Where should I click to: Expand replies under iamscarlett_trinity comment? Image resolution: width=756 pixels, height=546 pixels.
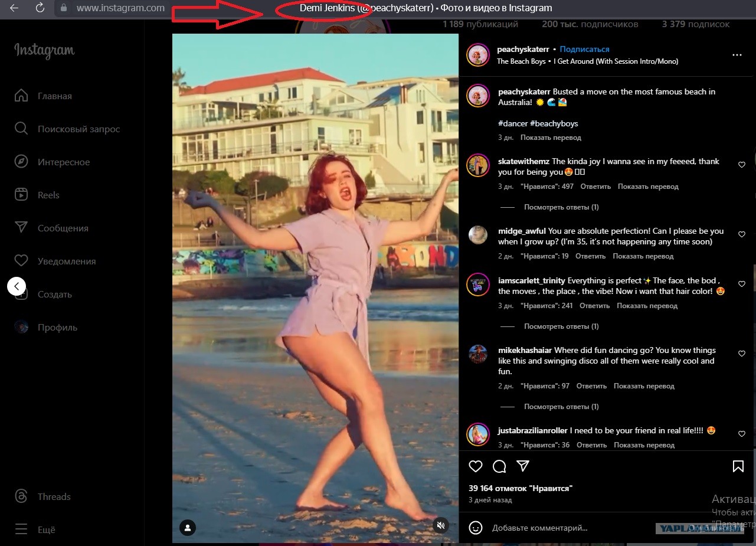pyautogui.click(x=561, y=326)
